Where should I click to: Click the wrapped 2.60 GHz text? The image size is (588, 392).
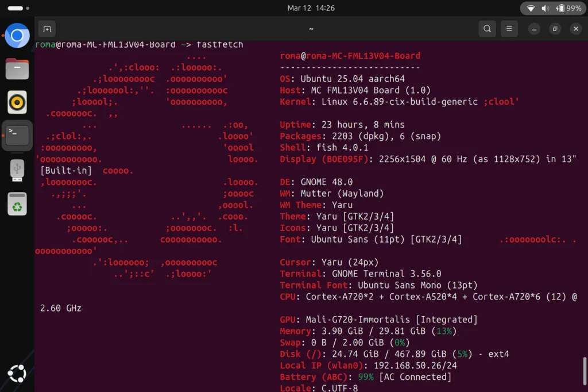[x=61, y=308]
